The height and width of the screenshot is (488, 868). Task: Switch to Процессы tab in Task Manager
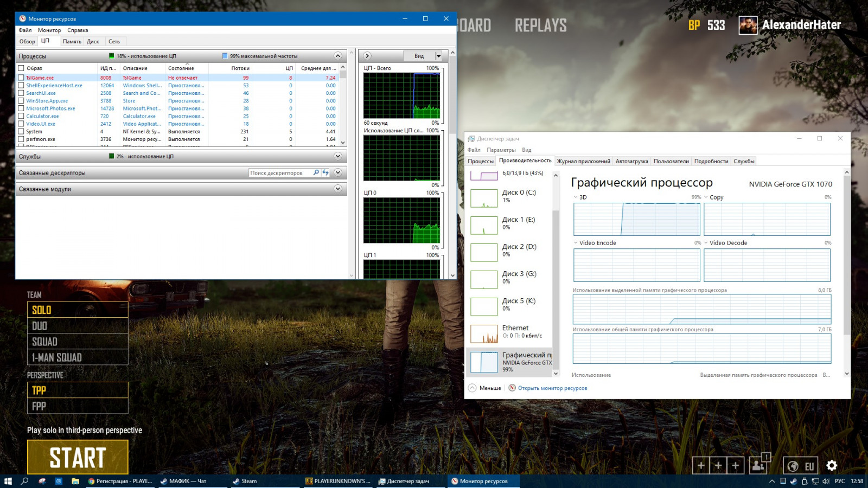pos(481,161)
